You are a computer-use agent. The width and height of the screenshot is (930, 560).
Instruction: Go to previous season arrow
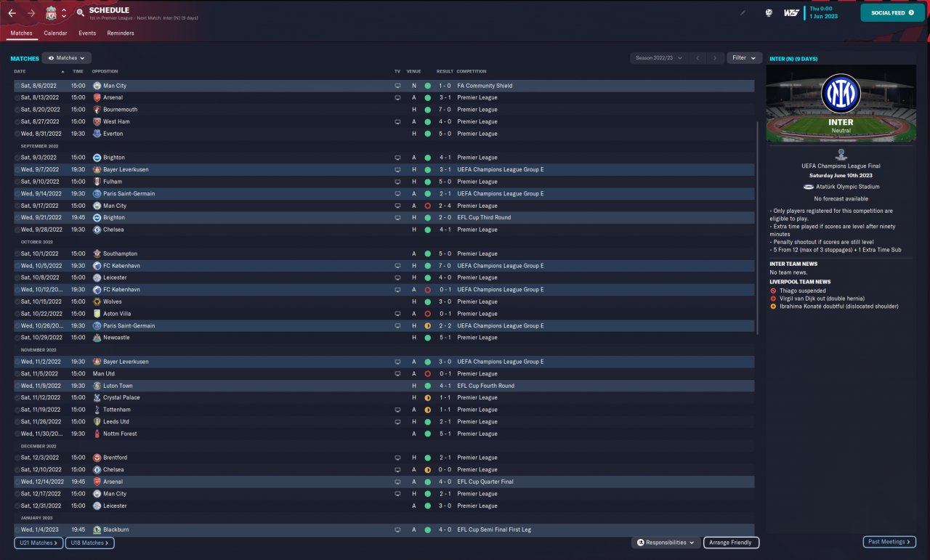click(x=697, y=57)
